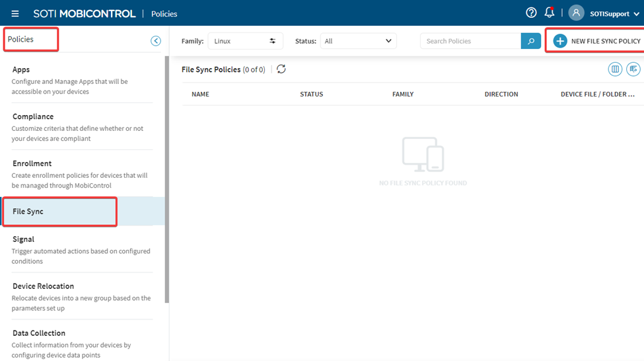Open the Family Linux filter selector
The width and height of the screenshot is (644, 361).
point(245,41)
